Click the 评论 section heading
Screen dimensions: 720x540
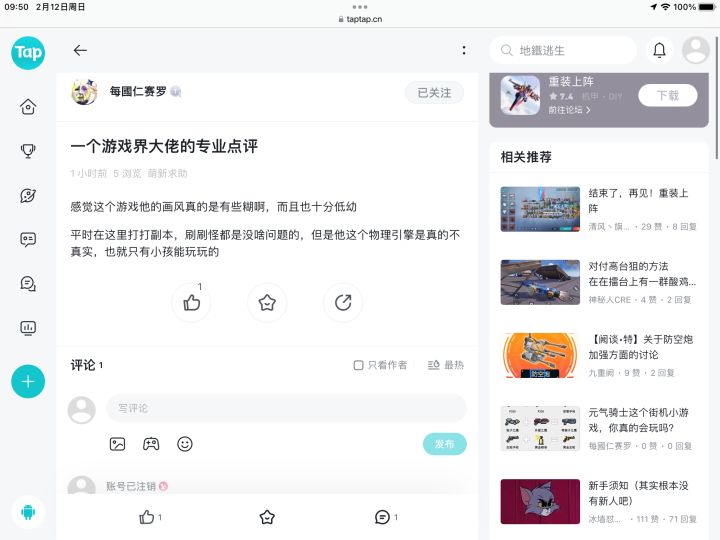83,365
